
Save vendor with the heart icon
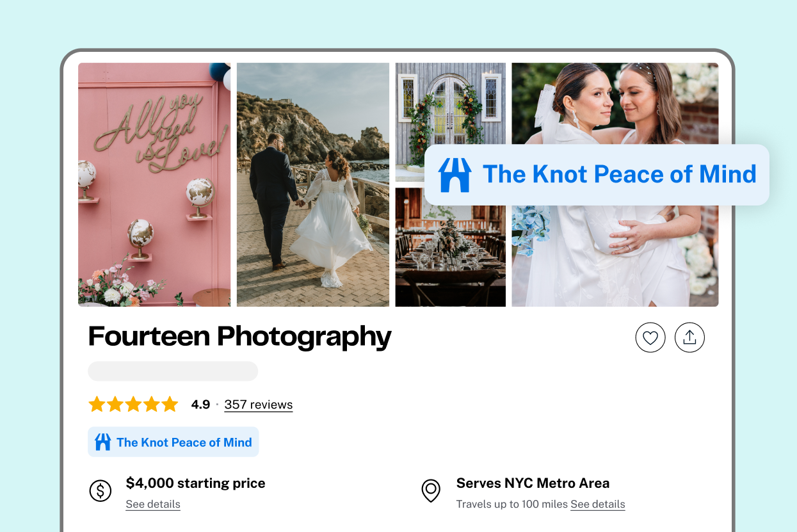click(x=650, y=337)
